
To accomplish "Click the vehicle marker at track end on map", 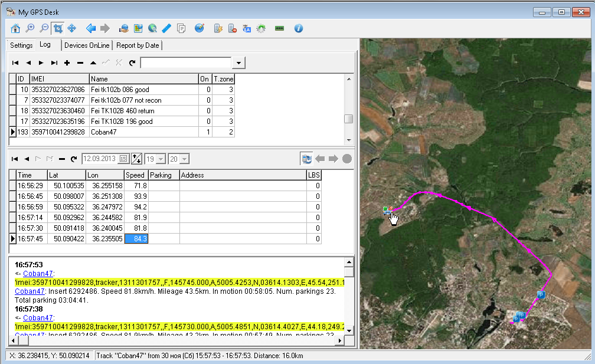I will pyautogui.click(x=388, y=210).
